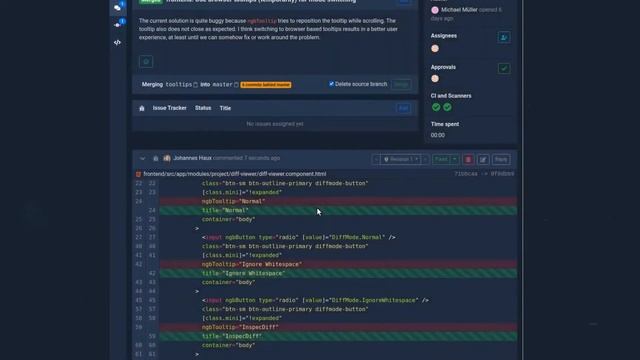
Task: Click the assign user button beside Assignees
Action: 504,37
